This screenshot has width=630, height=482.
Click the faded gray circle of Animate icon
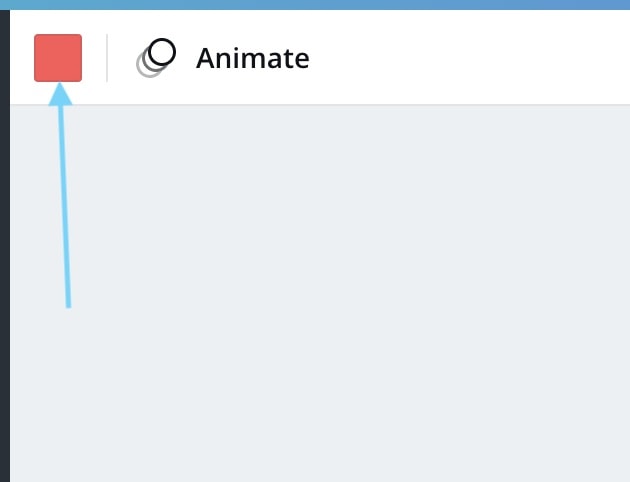(147, 66)
